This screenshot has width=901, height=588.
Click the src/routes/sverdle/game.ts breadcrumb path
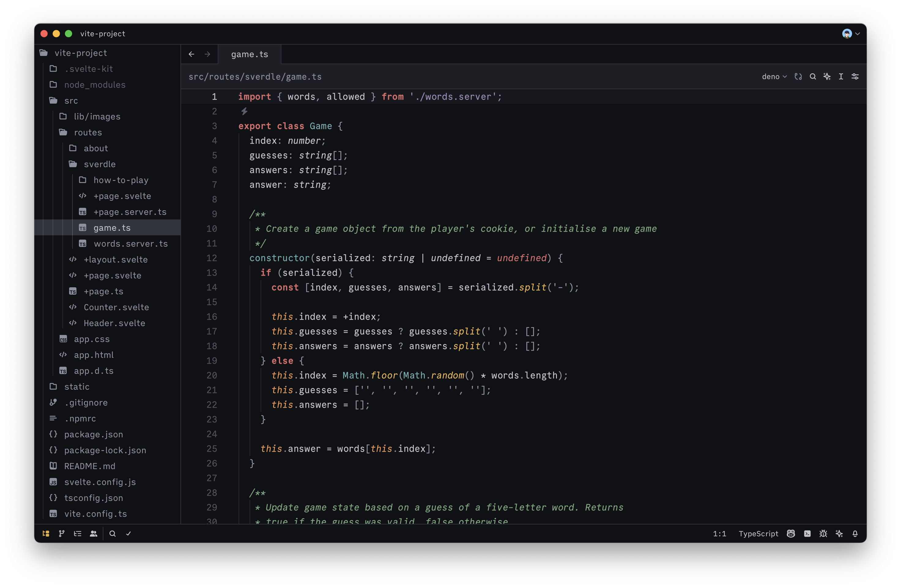(x=255, y=77)
